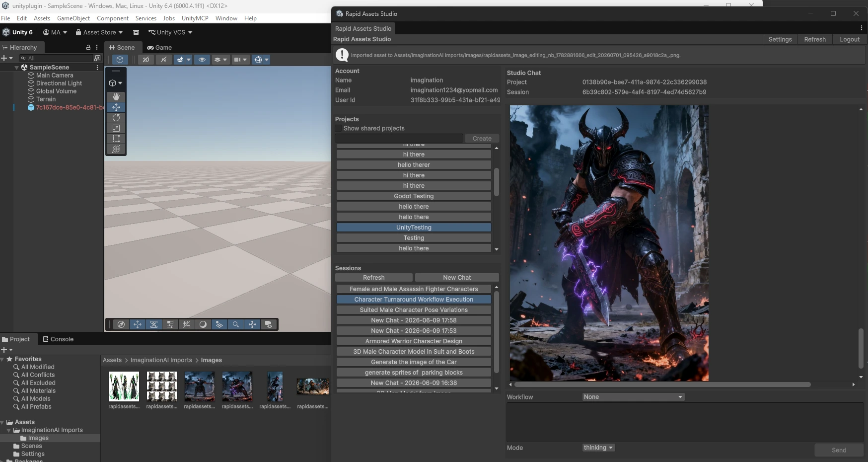The height and width of the screenshot is (462, 868).
Task: Click the circle shading icon in bottom overlay
Action: 203,324
